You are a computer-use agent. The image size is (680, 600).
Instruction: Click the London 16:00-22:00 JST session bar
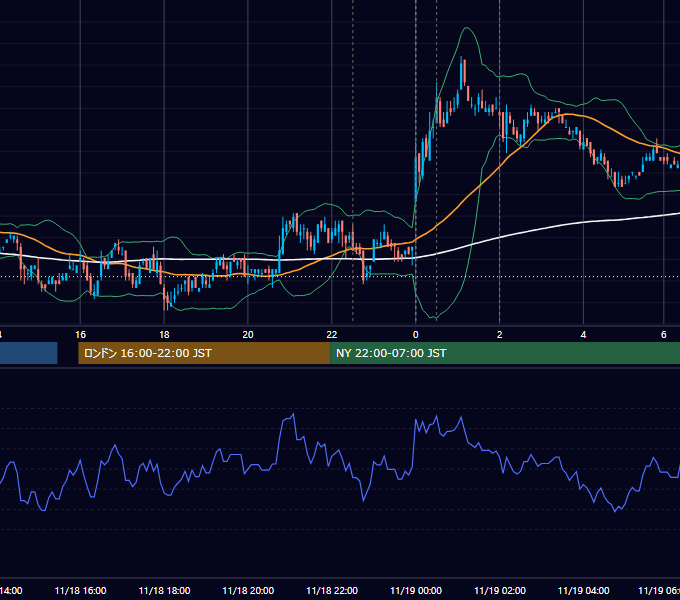pos(204,353)
